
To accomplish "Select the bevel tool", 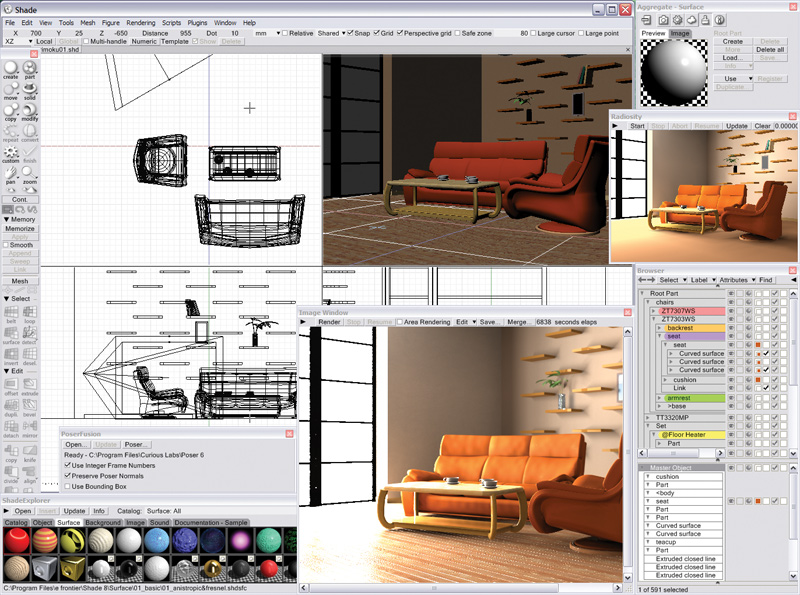I will (x=30, y=408).
